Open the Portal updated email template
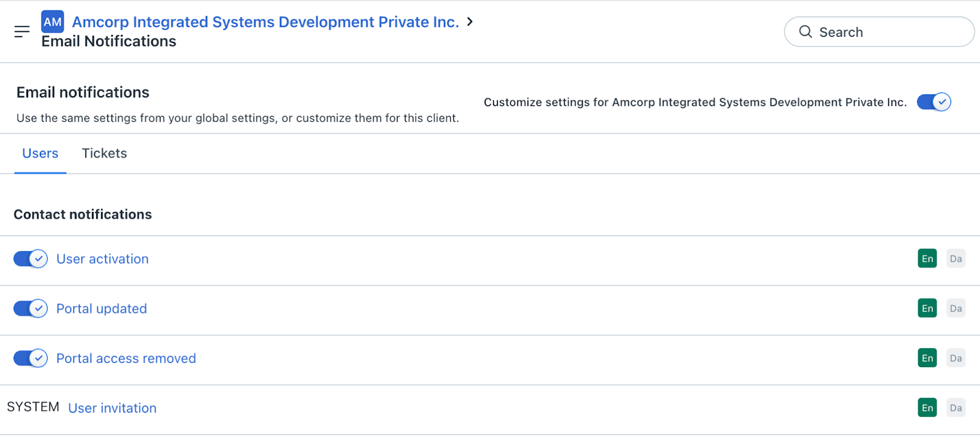Screen dimensions: 980x437 click(x=102, y=309)
